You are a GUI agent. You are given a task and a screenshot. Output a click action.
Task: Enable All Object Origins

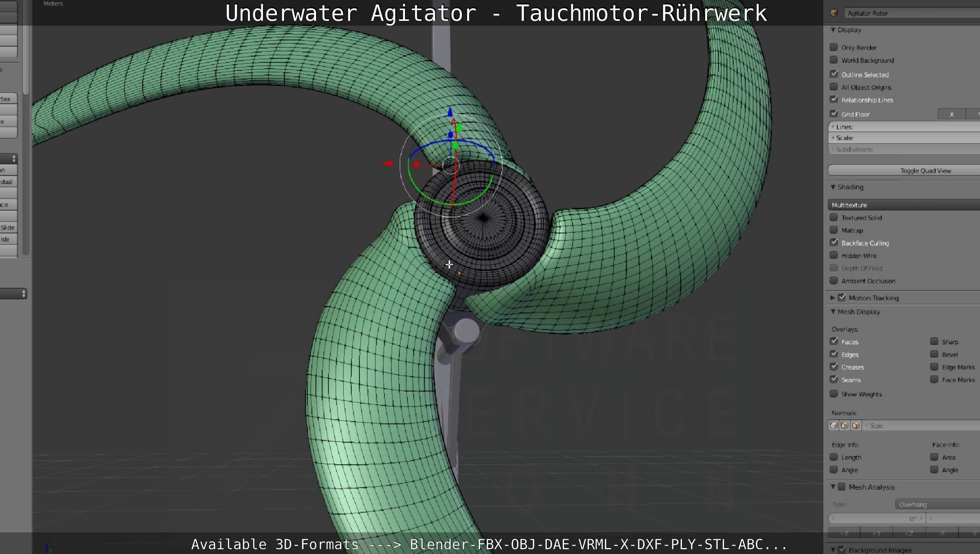click(834, 87)
